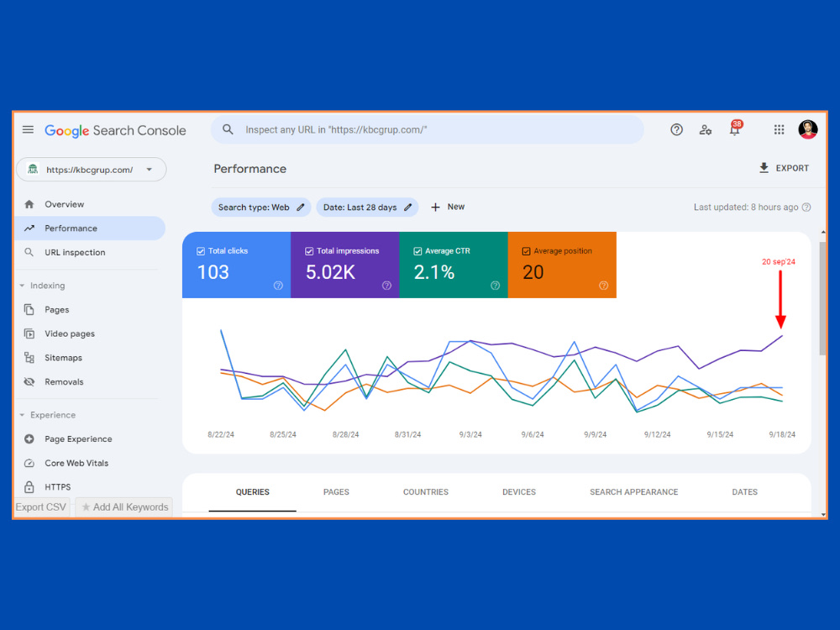Click the HTTPS lock icon

pyautogui.click(x=29, y=487)
